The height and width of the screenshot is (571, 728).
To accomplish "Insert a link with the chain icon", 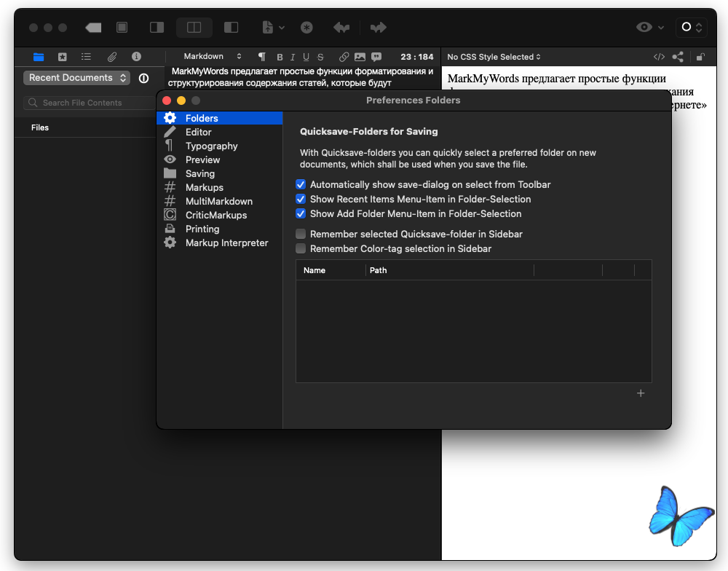I will (344, 57).
